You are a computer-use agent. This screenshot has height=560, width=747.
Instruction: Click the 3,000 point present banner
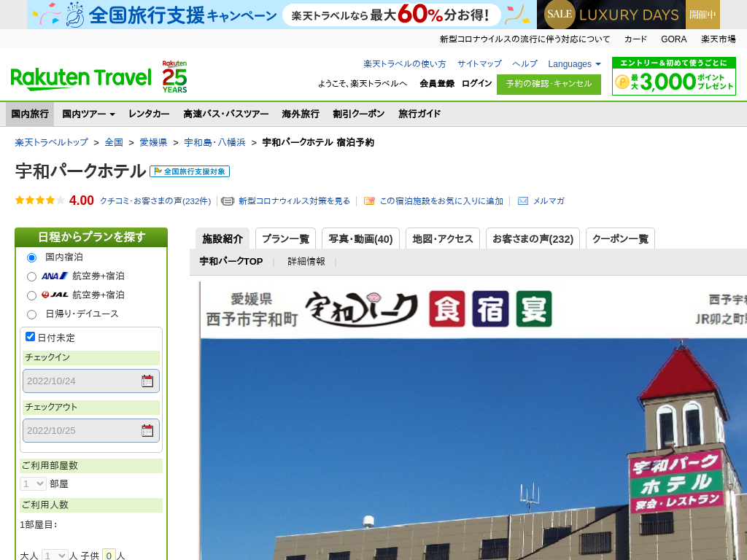click(x=673, y=77)
